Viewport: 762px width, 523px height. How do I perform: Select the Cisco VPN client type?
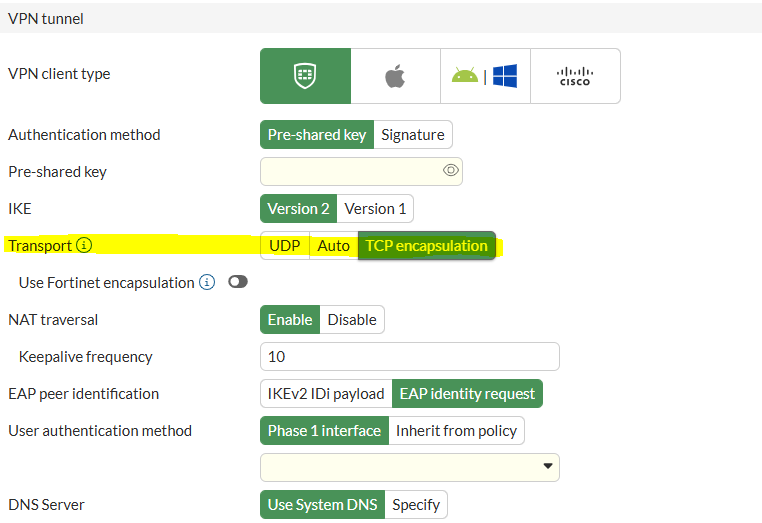pos(575,76)
